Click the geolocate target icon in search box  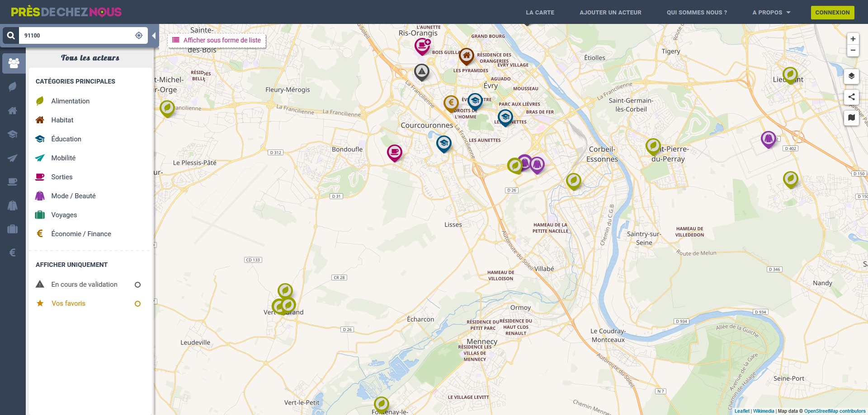click(x=139, y=35)
